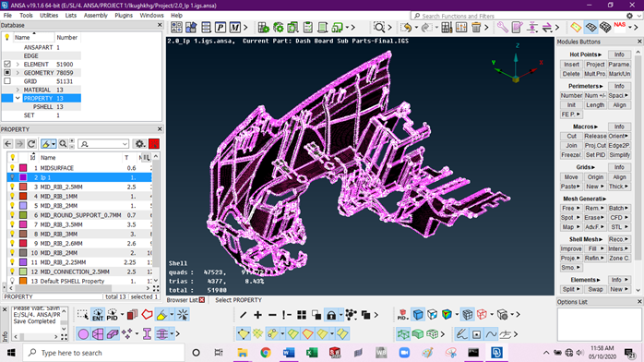Click the Set PID button in Macros
The width and height of the screenshot is (644, 362).
[x=595, y=155]
